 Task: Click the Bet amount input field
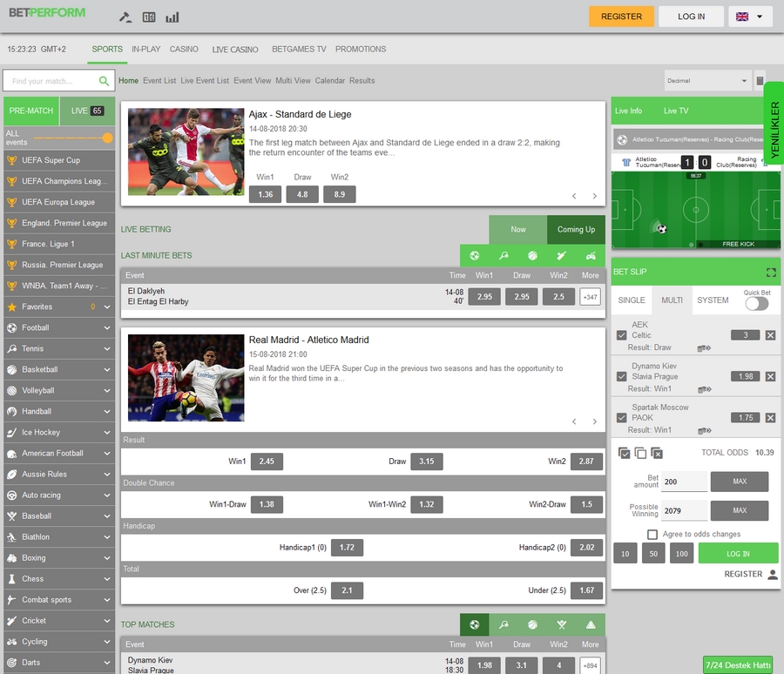[684, 482]
